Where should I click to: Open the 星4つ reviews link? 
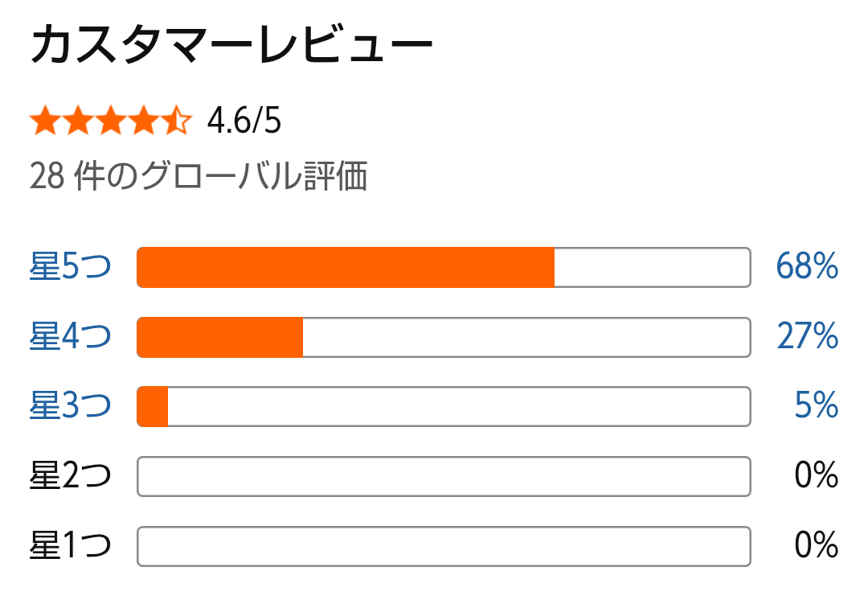click(x=70, y=337)
